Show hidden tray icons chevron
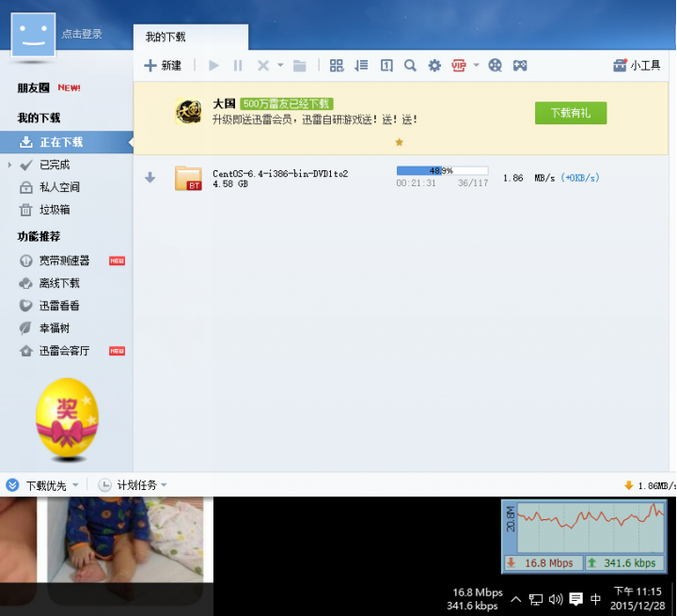Image resolution: width=677 pixels, height=616 pixels. pos(515,599)
